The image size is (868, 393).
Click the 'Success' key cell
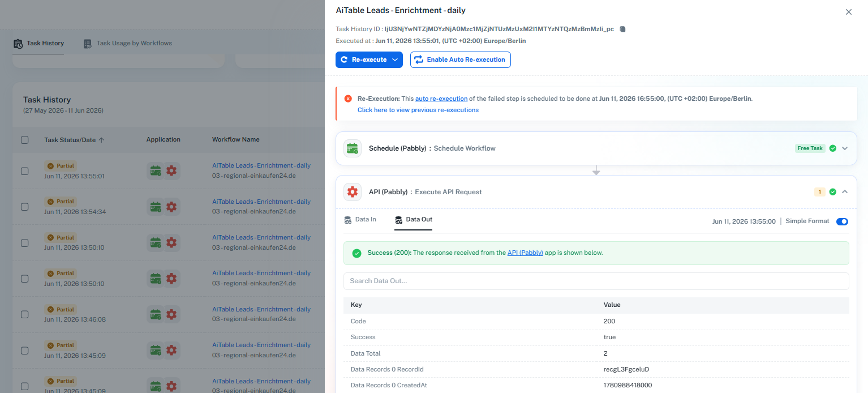coord(363,338)
